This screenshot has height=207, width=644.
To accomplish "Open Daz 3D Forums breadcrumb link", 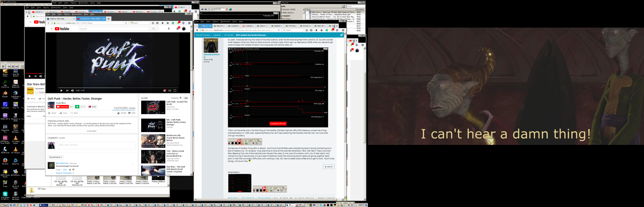I will 203,35.
